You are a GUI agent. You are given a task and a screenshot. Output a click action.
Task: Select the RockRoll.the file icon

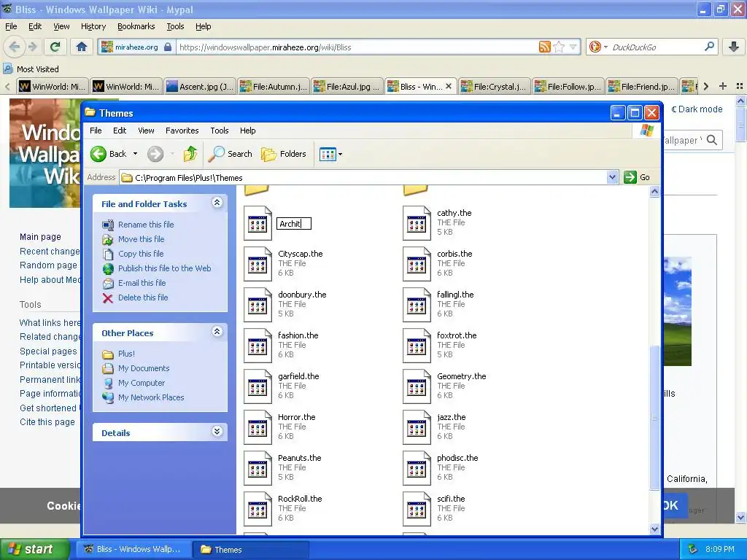(x=258, y=510)
